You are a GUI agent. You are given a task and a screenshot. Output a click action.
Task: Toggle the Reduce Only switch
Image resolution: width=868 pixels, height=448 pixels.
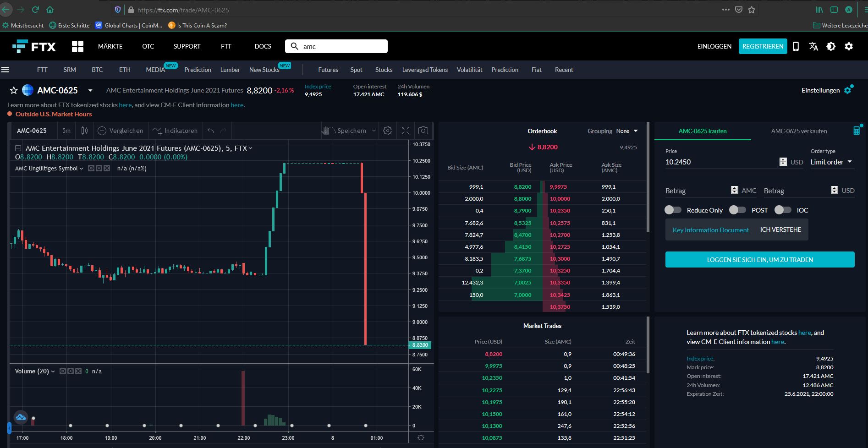[x=673, y=210]
